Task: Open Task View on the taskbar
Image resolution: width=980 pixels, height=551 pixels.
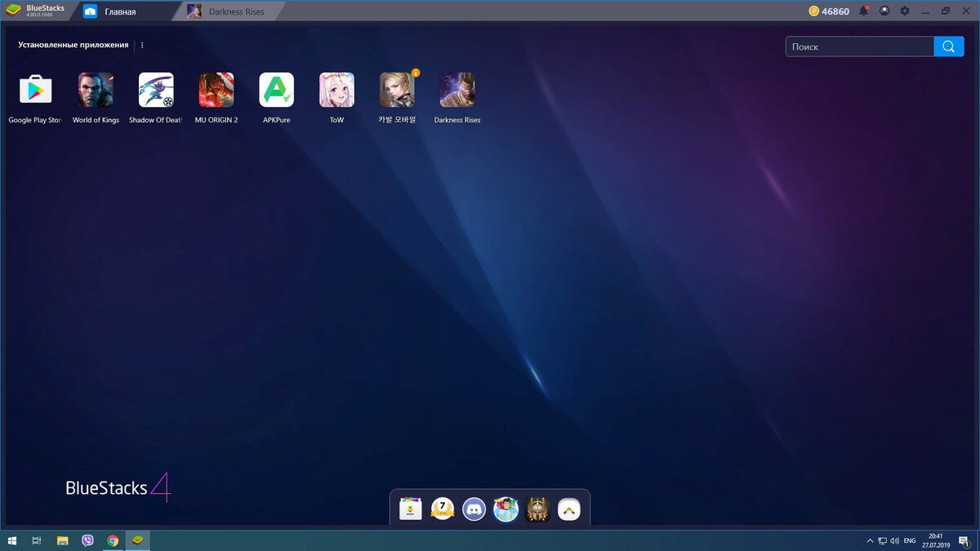Action: tap(37, 540)
